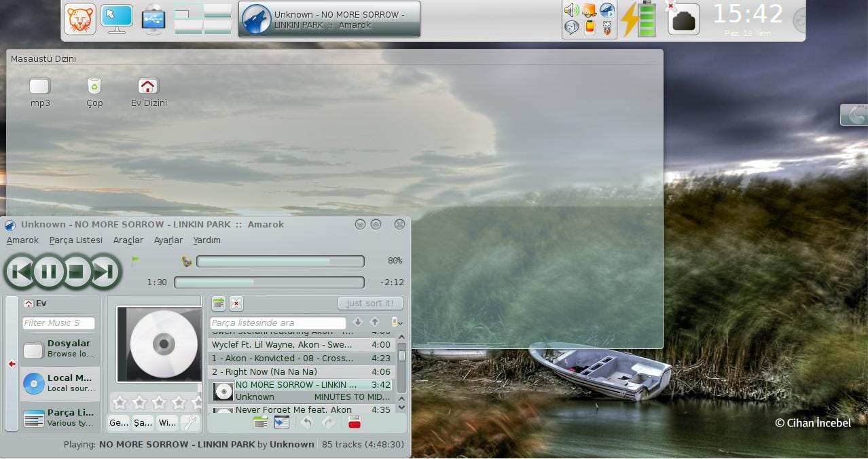Click the playlist redo arrow
The image size is (868, 459).
pos(328,423)
